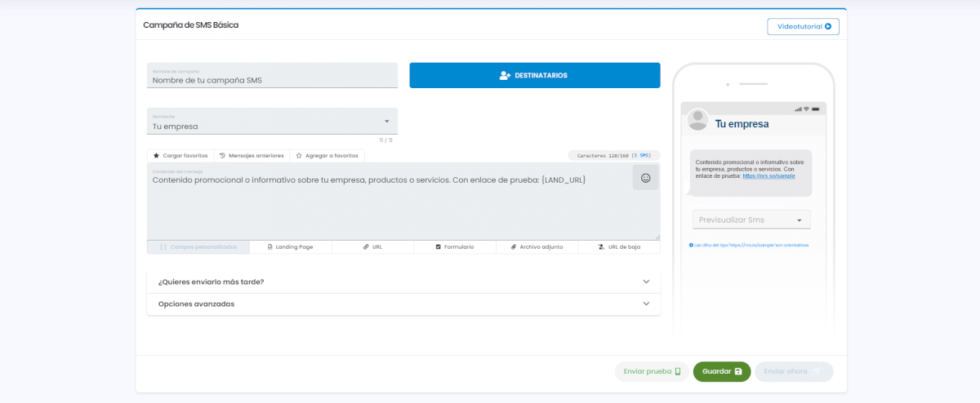Add a Formulario to the SMS

[x=454, y=246]
